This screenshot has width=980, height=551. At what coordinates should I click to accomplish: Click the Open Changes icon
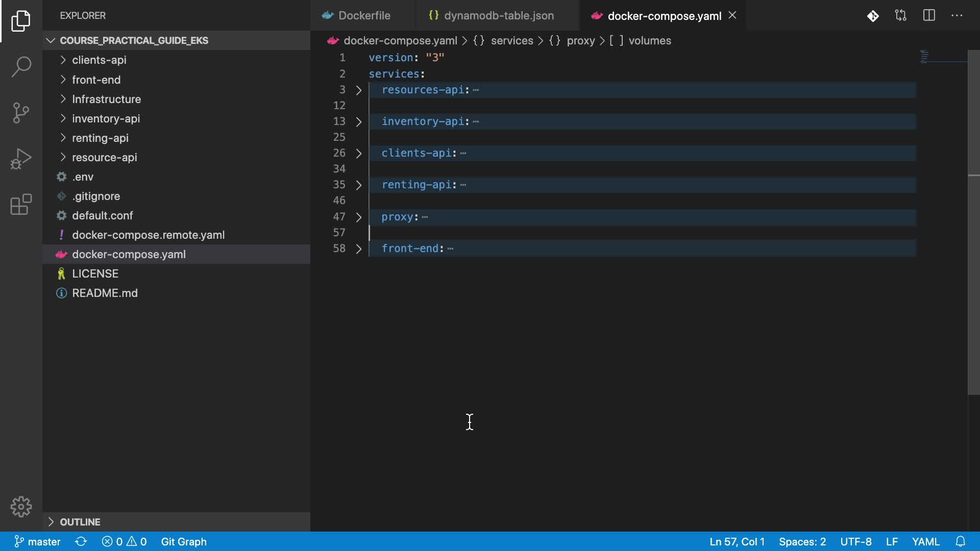coord(901,16)
